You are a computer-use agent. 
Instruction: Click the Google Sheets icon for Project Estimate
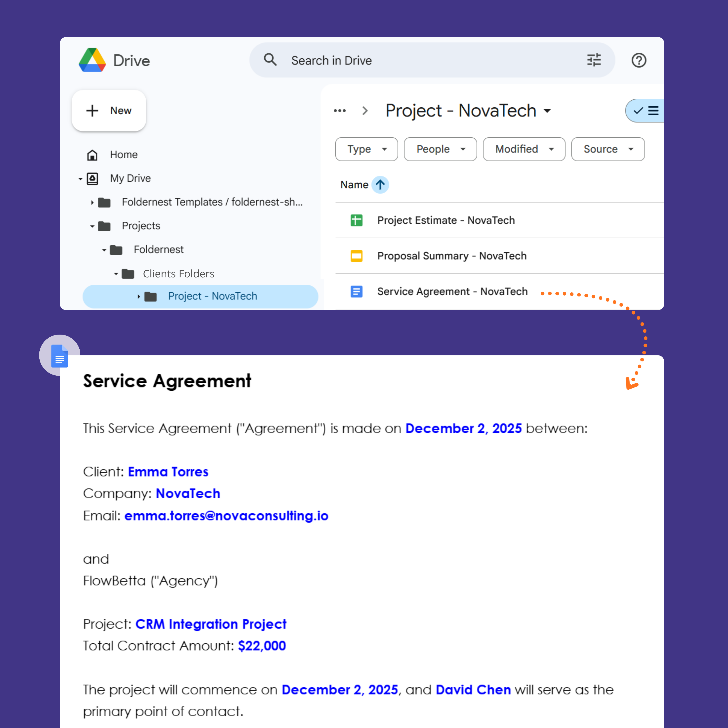tap(356, 220)
